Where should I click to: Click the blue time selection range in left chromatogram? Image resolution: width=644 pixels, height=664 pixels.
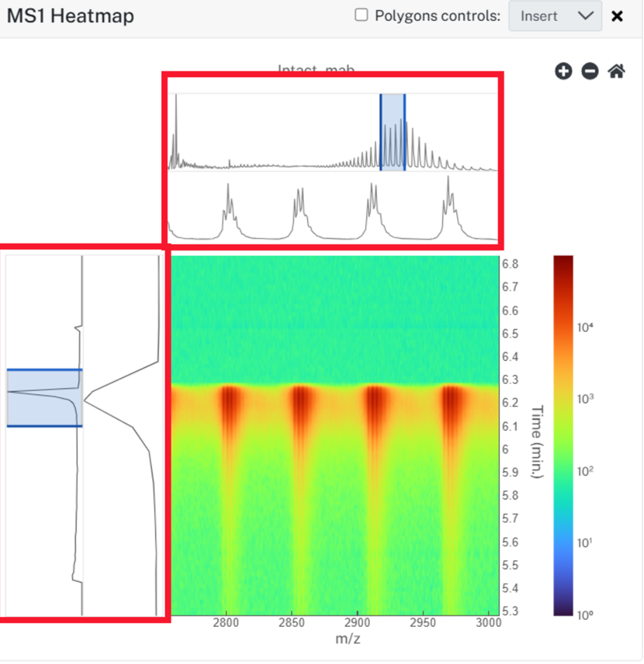pos(45,398)
